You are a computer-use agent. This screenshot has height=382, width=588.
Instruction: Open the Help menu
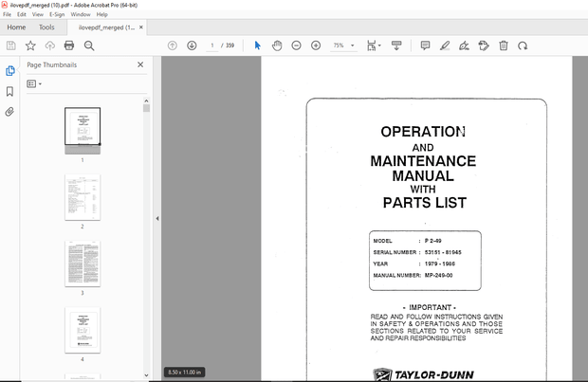pos(102,14)
